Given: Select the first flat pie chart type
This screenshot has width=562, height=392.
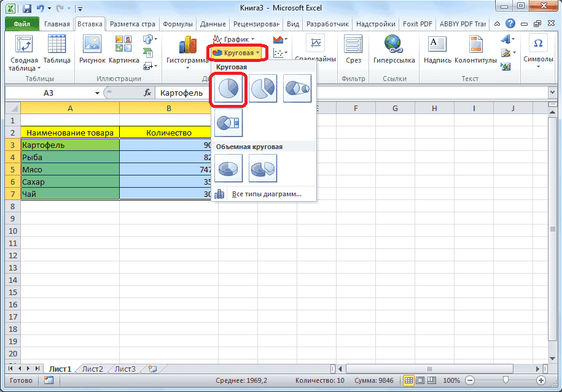Looking at the screenshot, I should click(228, 88).
